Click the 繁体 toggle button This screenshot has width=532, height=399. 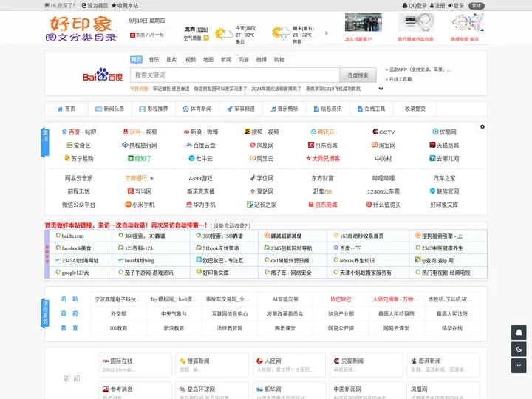point(477,5)
